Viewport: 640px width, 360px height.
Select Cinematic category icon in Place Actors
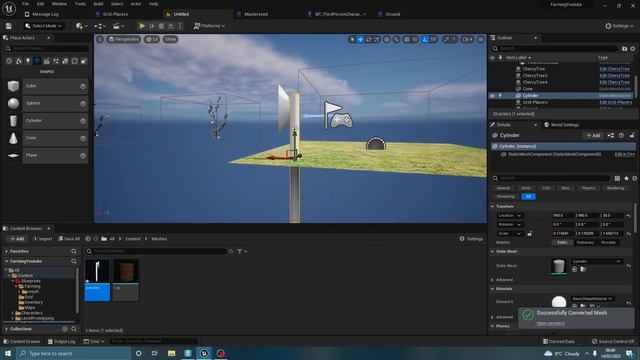pyautogui.click(x=47, y=61)
